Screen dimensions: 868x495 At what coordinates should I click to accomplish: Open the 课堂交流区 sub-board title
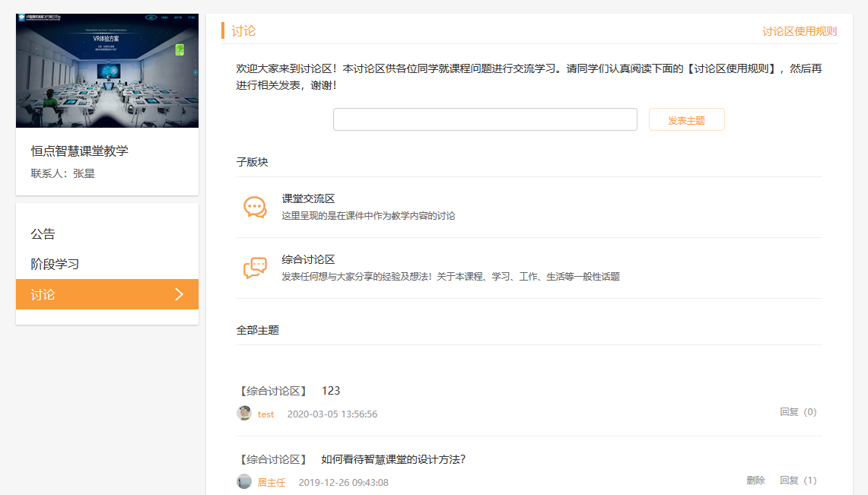(x=308, y=198)
